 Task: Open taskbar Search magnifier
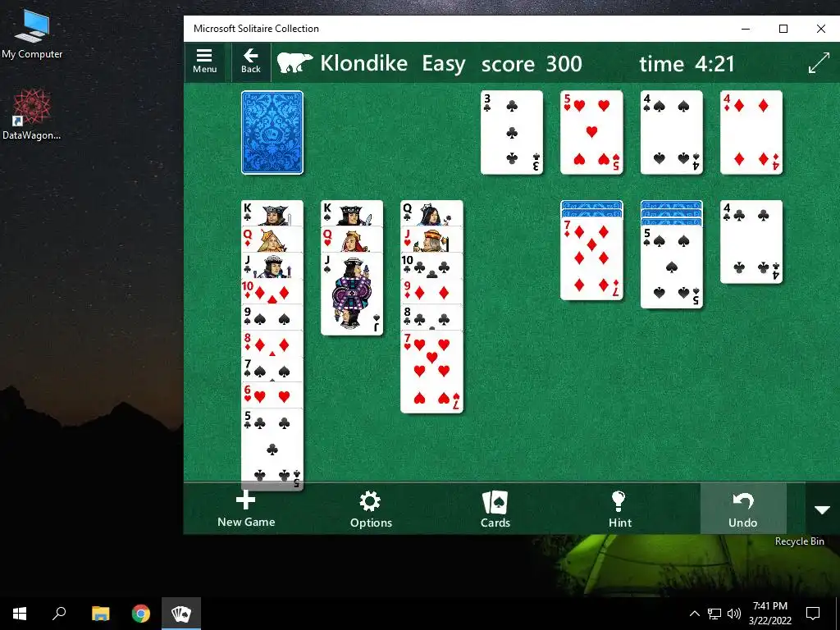click(x=59, y=614)
